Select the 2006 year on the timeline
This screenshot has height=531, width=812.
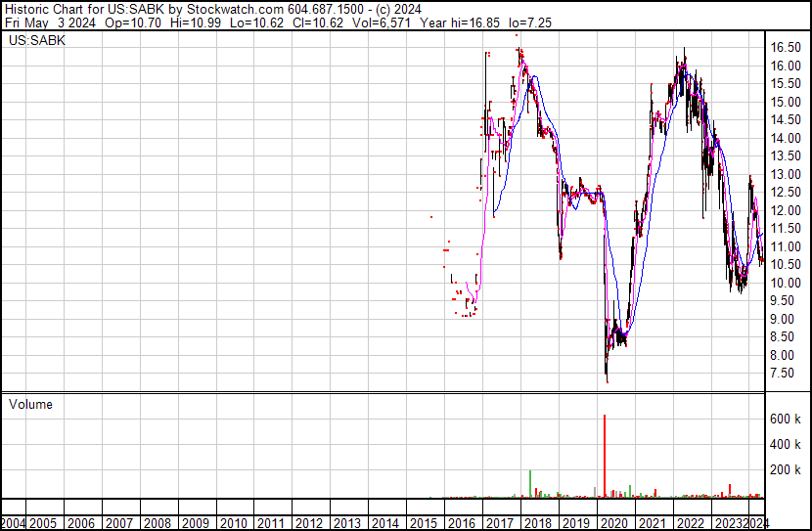(81, 523)
